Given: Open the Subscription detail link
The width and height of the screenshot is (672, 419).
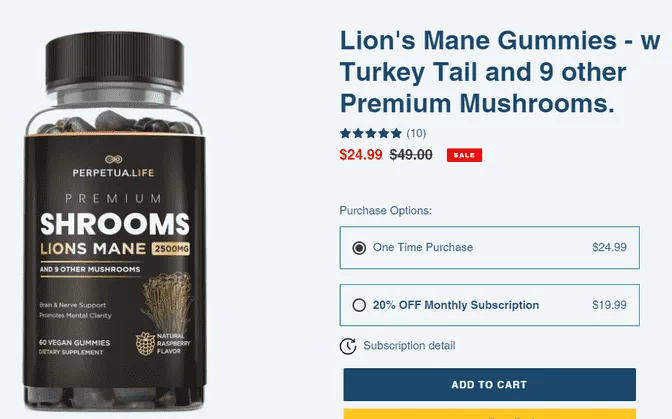Looking at the screenshot, I should 409,346.
